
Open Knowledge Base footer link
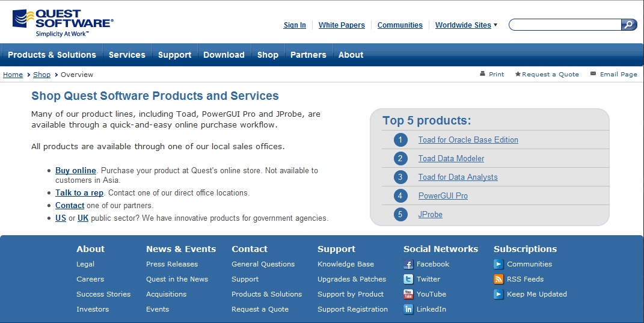tap(346, 264)
